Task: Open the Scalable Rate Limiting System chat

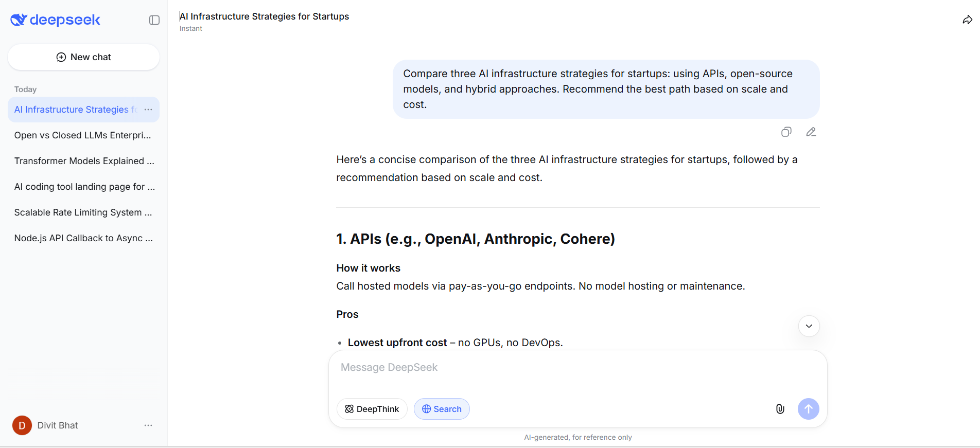Action: [x=83, y=212]
